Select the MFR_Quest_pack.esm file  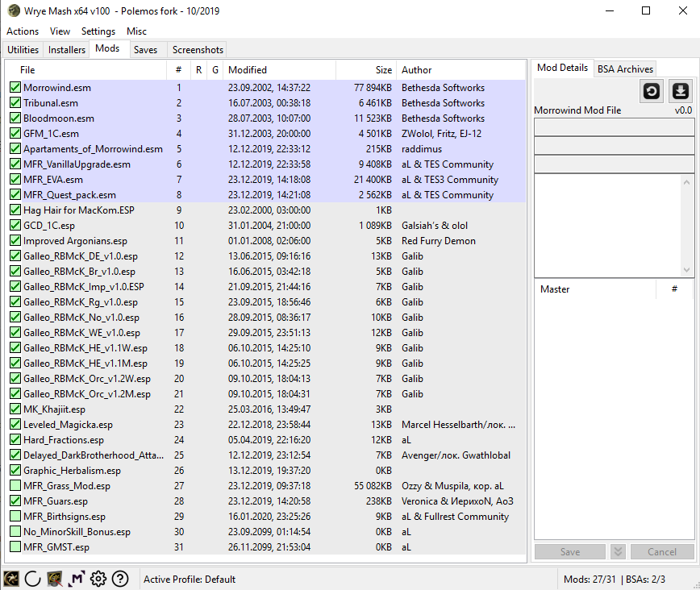tap(69, 195)
